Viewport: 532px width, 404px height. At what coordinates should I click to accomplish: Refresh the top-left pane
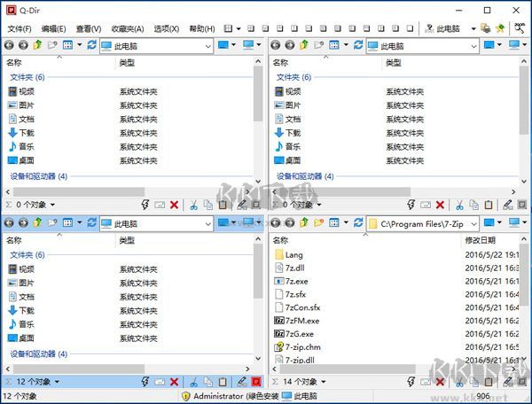(91, 44)
